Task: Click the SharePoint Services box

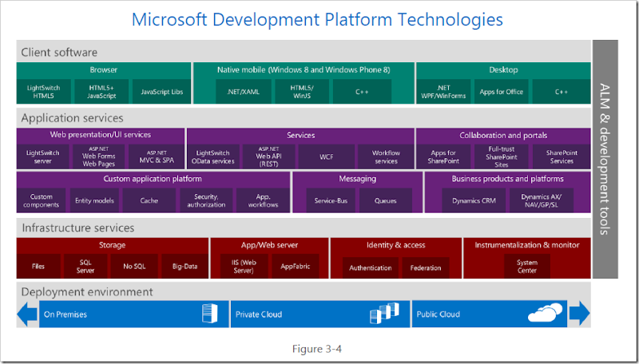Action: [562, 156]
